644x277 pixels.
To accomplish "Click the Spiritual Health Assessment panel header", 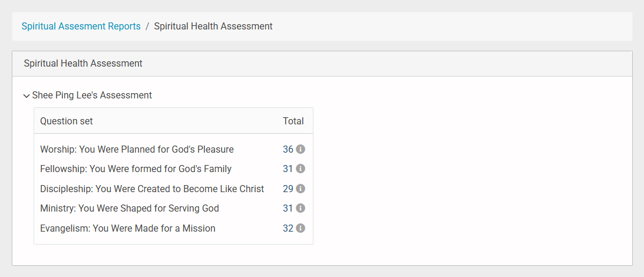I will [x=83, y=63].
